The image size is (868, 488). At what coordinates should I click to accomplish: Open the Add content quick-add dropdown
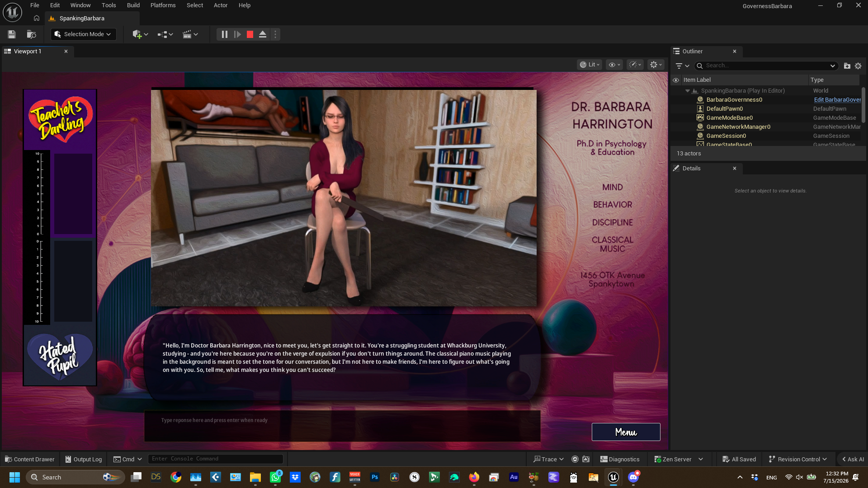pyautogui.click(x=140, y=34)
